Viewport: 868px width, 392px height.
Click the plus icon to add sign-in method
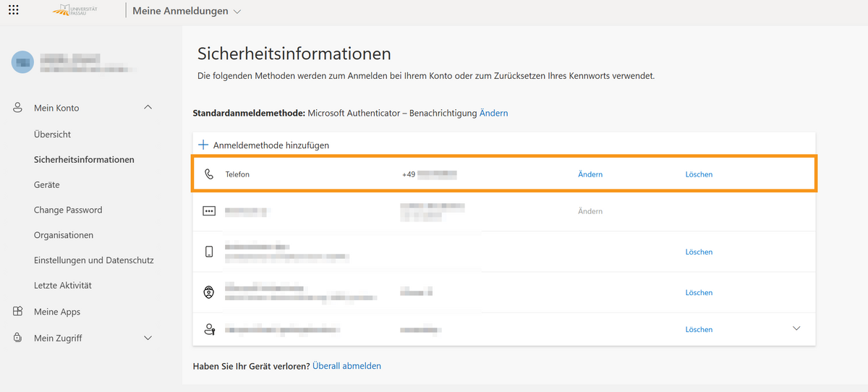point(203,145)
